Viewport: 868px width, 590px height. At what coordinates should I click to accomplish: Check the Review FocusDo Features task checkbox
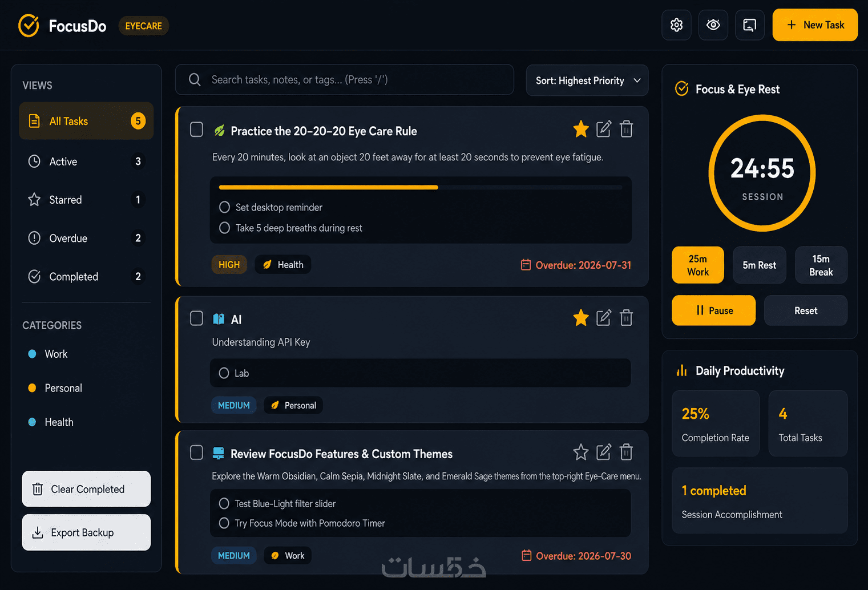(196, 452)
